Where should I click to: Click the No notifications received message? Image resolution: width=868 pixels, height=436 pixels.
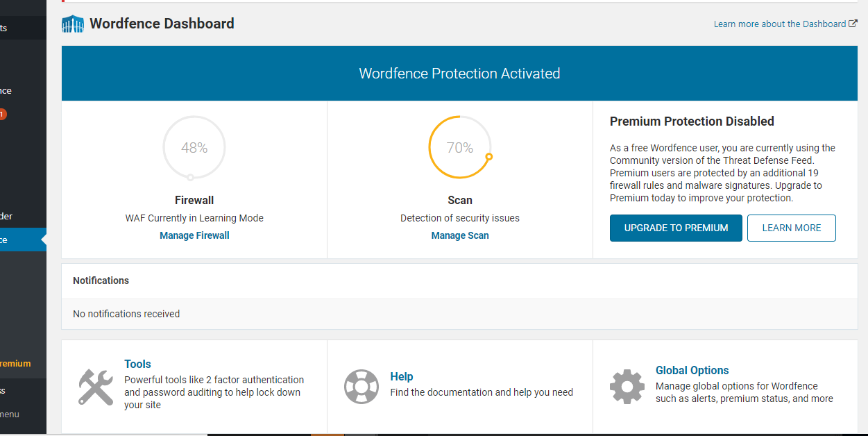click(126, 314)
